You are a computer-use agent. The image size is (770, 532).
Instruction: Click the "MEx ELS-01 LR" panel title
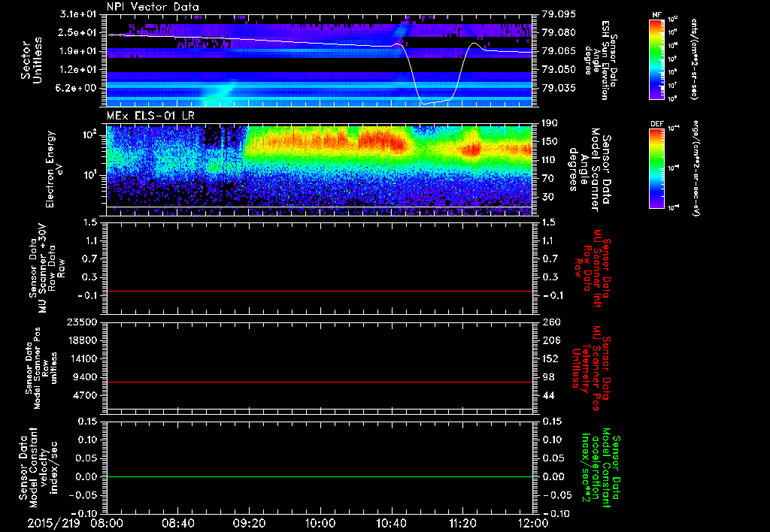(150, 116)
